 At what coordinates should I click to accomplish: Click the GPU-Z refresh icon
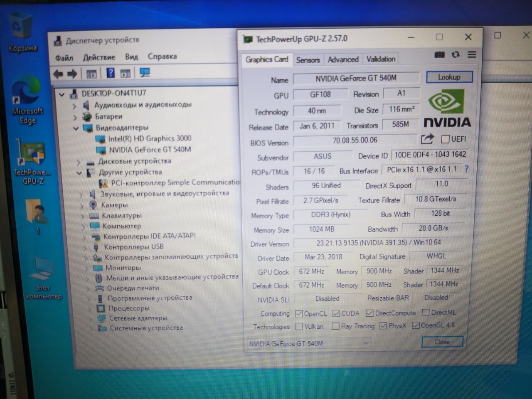click(x=456, y=54)
